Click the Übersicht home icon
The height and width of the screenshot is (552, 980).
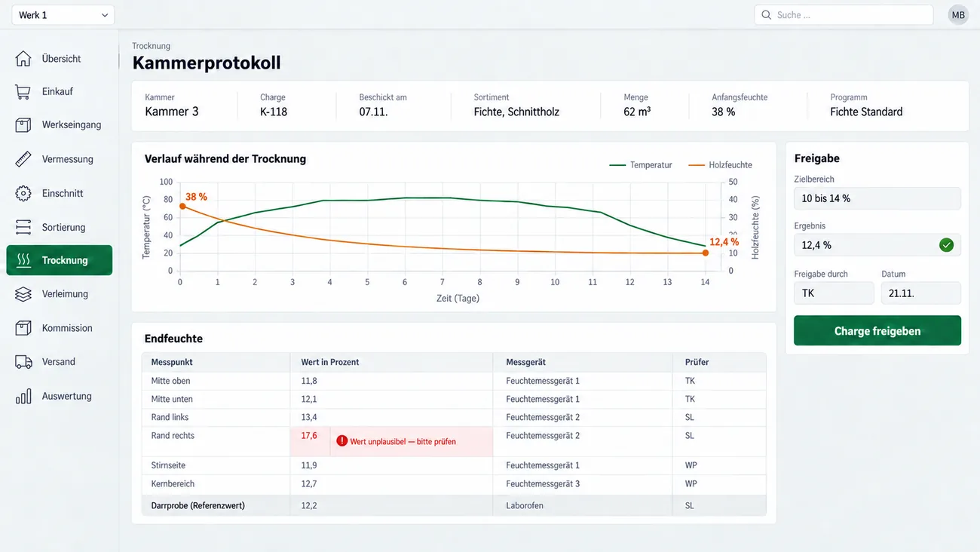pyautogui.click(x=23, y=59)
